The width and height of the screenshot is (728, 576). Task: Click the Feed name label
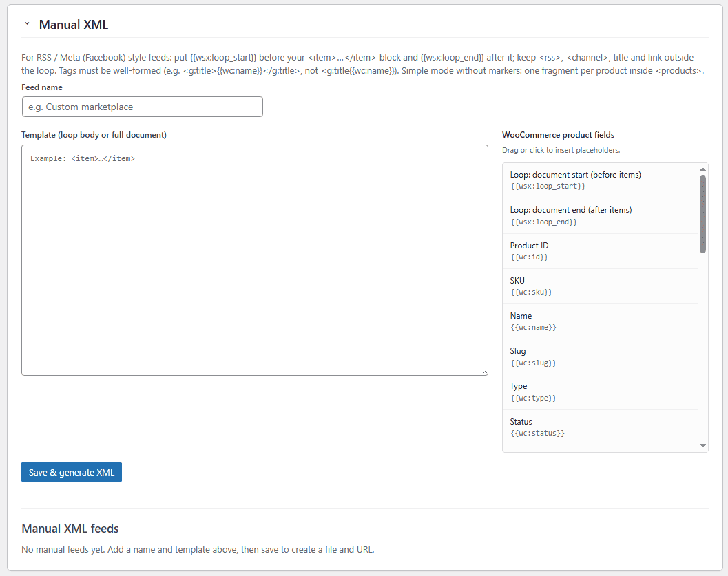coord(42,87)
